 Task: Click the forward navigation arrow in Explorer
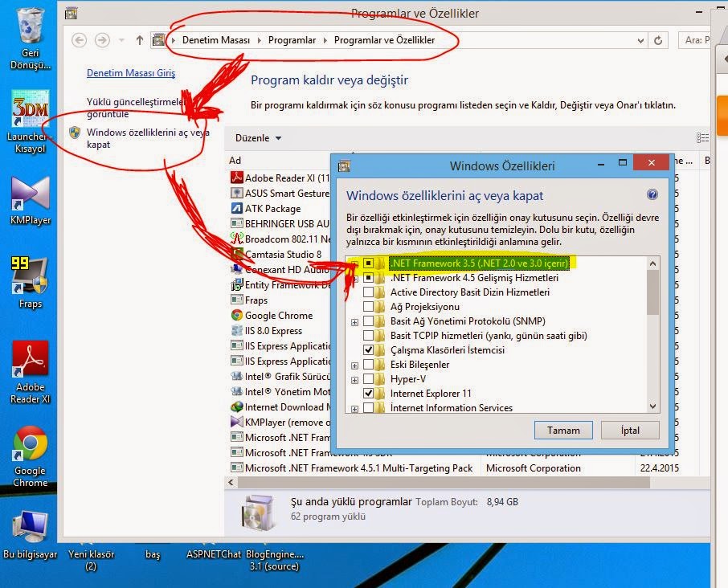pos(102,40)
